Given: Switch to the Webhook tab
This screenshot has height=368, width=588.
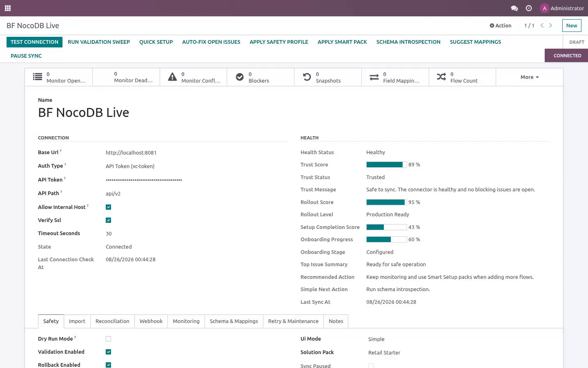Looking at the screenshot, I should click(151, 321).
